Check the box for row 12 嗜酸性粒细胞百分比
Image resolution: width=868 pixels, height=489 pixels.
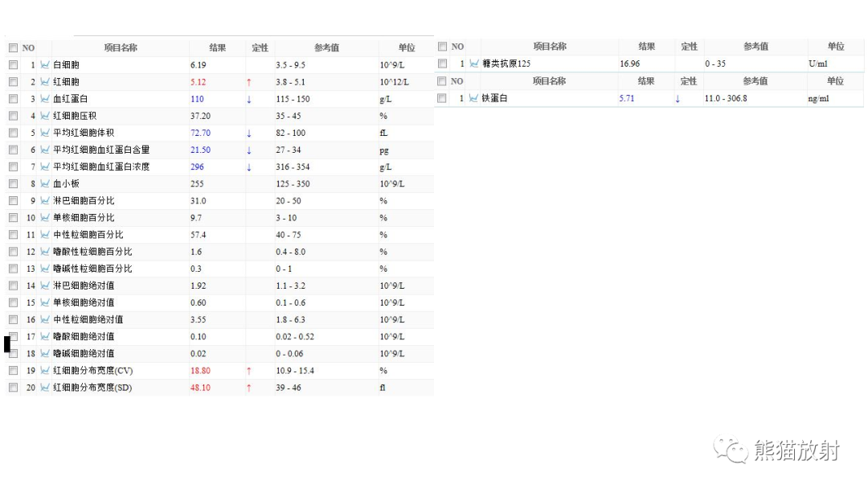(x=14, y=252)
